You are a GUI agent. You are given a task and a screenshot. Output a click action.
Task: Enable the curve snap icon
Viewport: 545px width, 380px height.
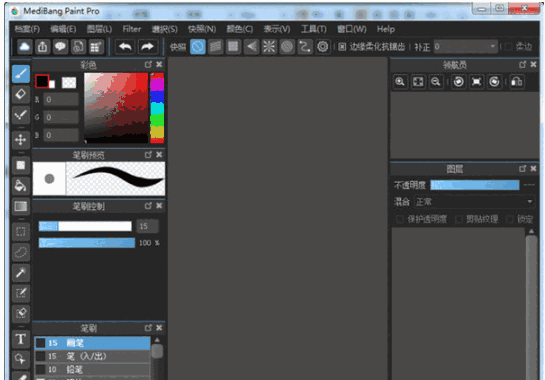305,47
